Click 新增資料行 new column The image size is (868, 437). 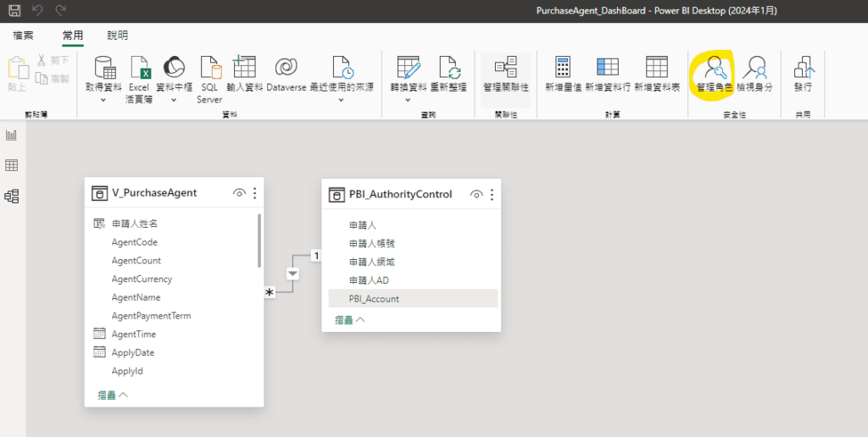click(608, 74)
